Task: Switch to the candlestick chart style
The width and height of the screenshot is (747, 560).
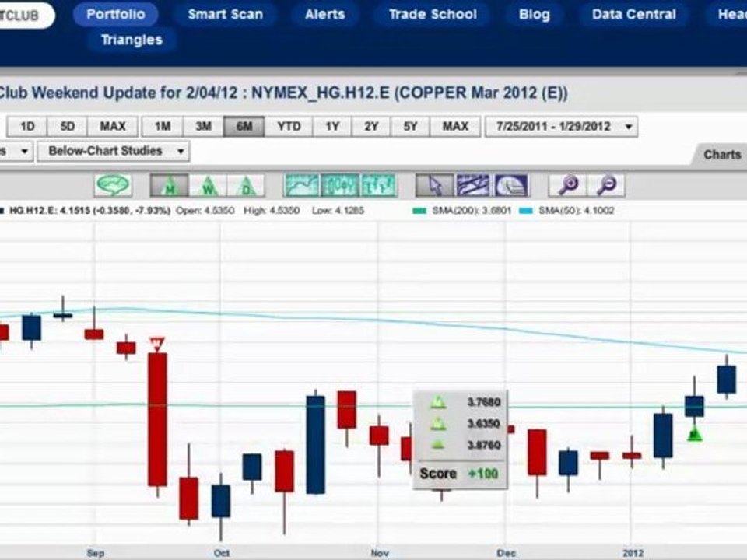Action: [340, 186]
